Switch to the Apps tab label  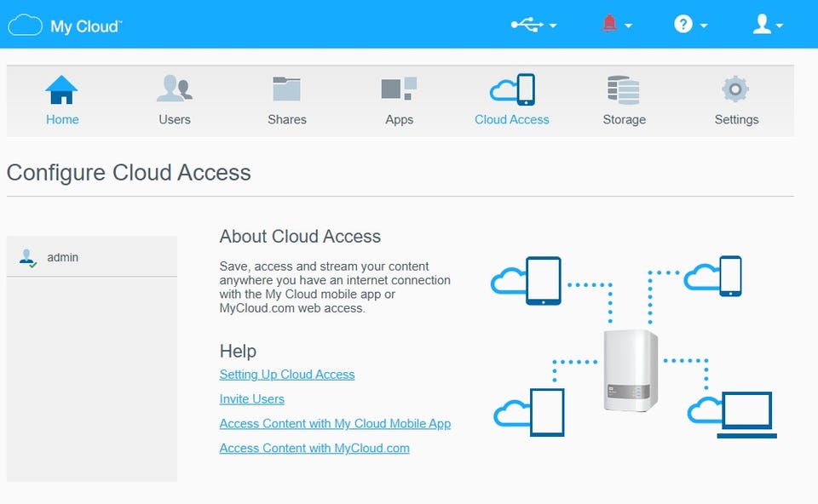click(x=399, y=120)
